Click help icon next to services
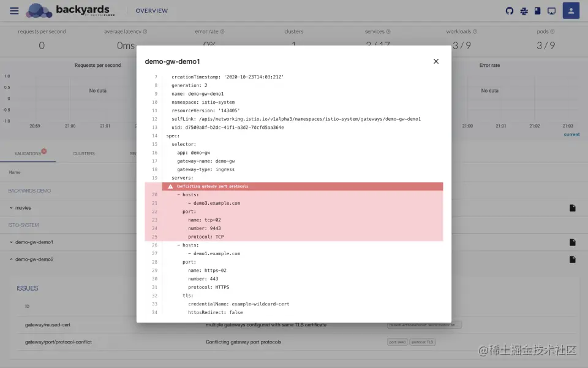Image resolution: width=588 pixels, height=368 pixels. 388,31
